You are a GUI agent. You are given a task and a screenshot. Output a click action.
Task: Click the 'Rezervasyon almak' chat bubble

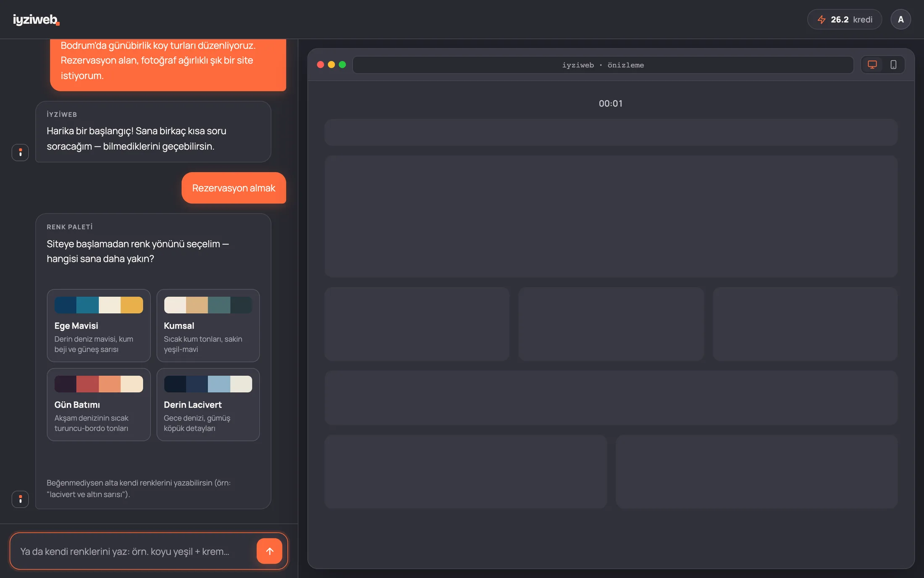click(234, 188)
